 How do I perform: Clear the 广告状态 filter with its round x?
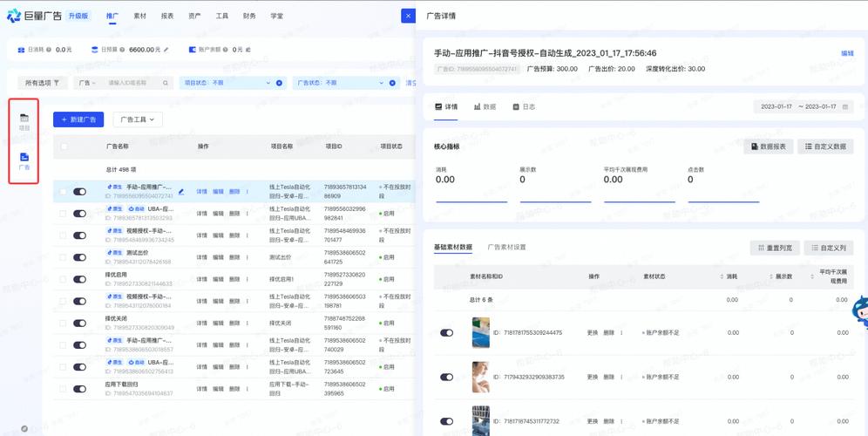coord(392,83)
